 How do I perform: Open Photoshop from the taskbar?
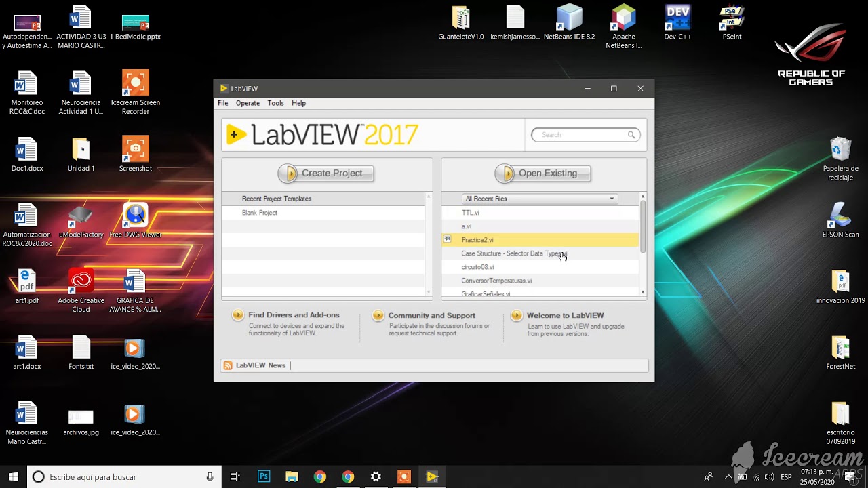pyautogui.click(x=264, y=476)
